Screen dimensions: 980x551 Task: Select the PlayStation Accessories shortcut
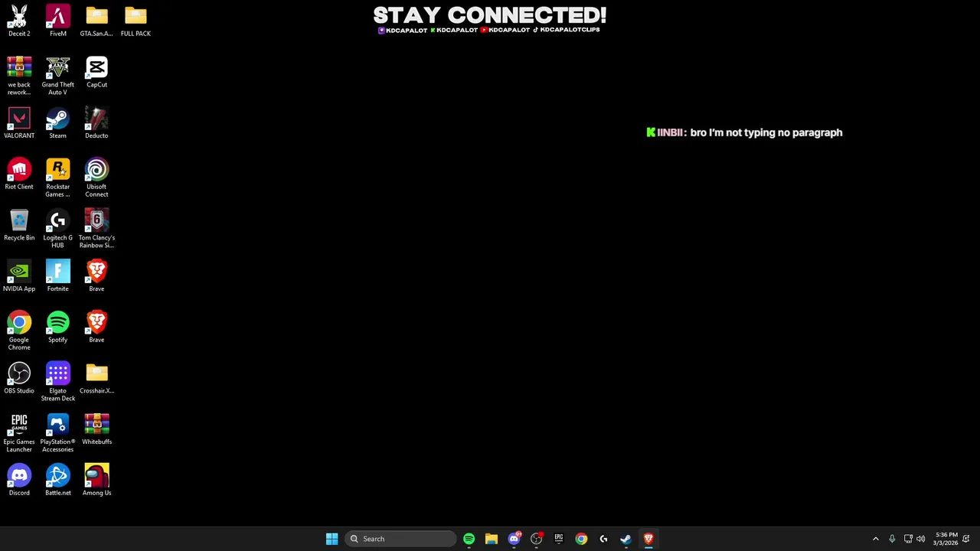click(57, 433)
